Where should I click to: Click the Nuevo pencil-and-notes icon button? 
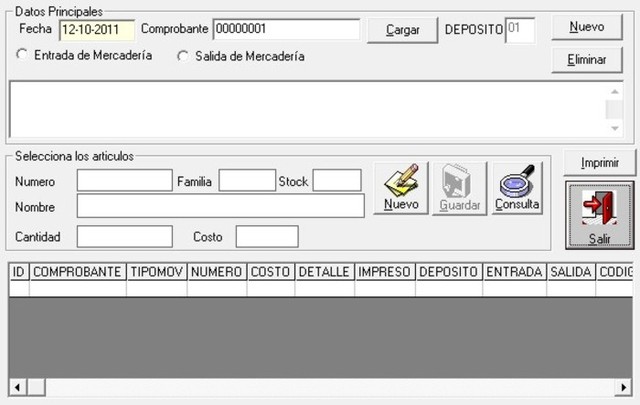click(x=401, y=188)
